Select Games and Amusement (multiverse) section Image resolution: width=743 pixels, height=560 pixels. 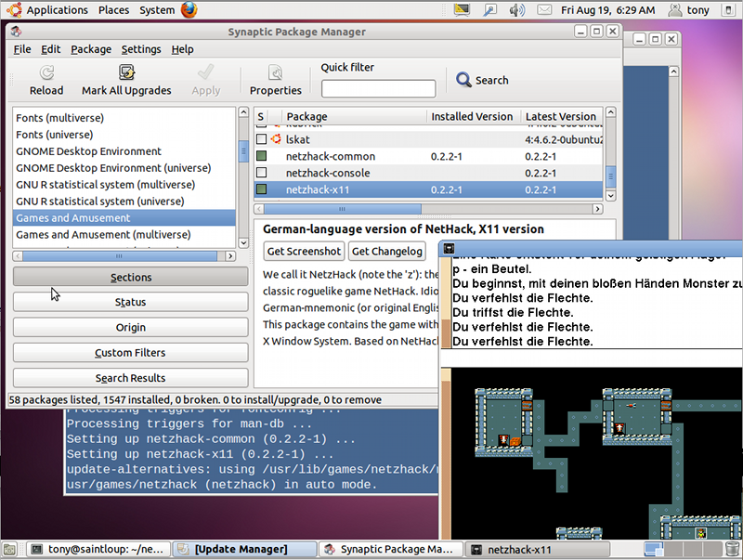(x=124, y=235)
